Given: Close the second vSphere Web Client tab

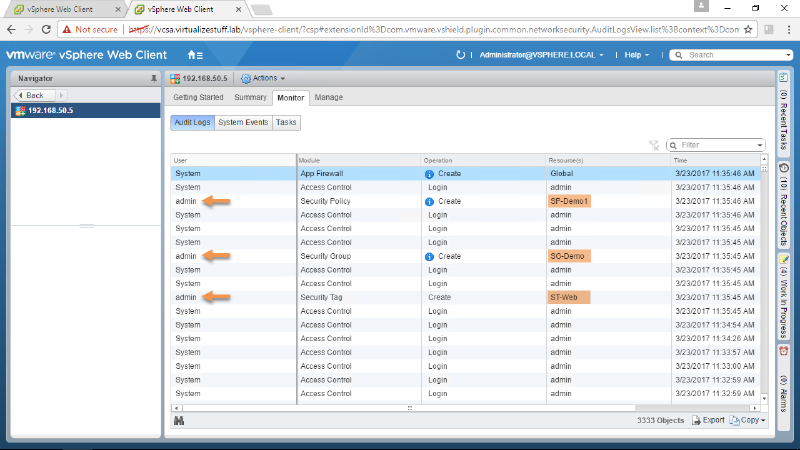Looking at the screenshot, I should tap(238, 9).
